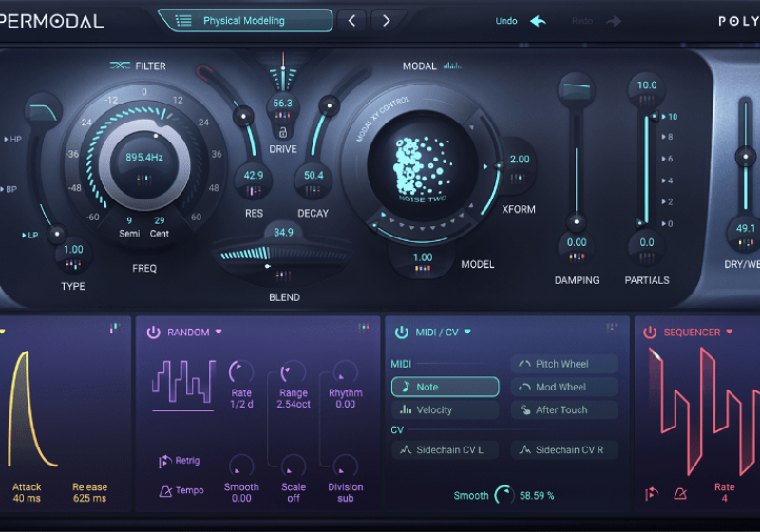The width and height of the screenshot is (760, 532).
Task: Go to the next preset
Action: (386, 21)
